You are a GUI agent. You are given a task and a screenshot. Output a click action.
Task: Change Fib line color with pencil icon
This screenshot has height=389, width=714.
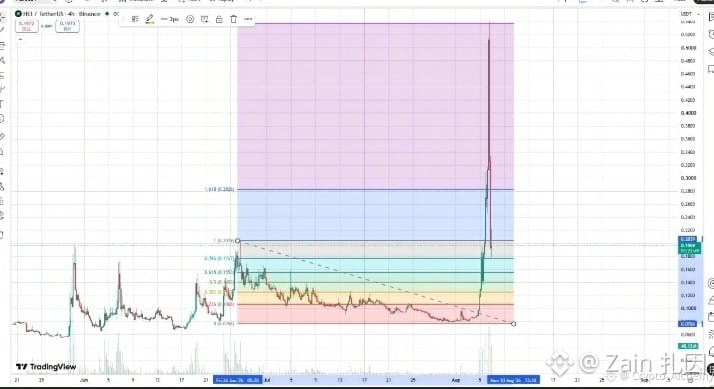click(149, 19)
